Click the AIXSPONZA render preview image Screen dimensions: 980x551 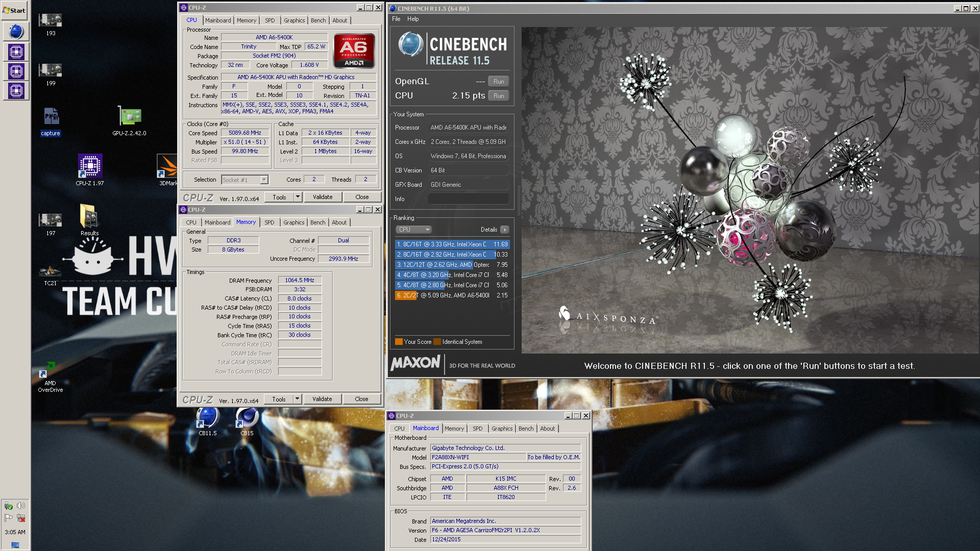click(x=750, y=190)
